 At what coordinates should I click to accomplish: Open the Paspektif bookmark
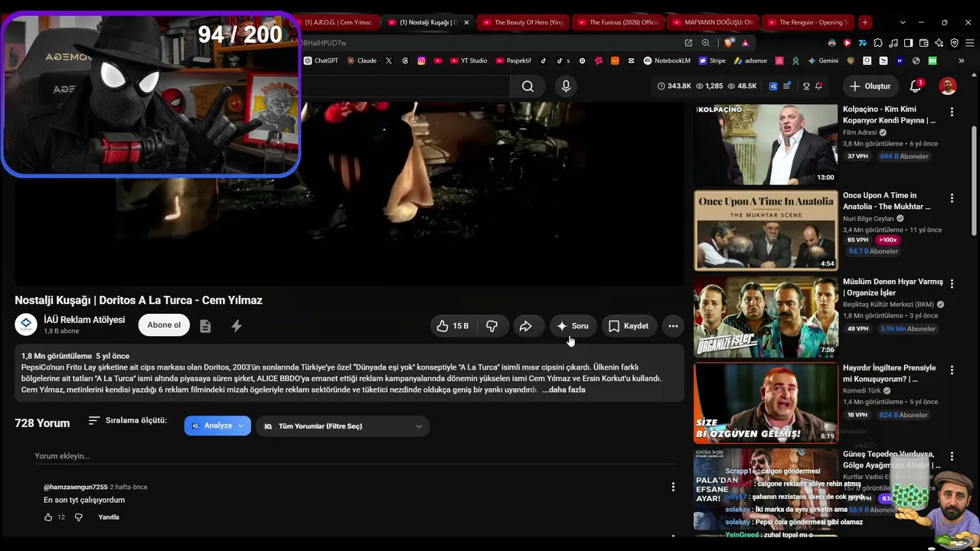click(514, 60)
